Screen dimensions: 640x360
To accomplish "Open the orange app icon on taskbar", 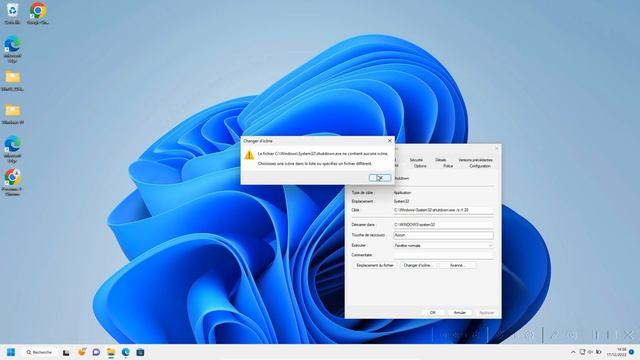I will 82,351.
